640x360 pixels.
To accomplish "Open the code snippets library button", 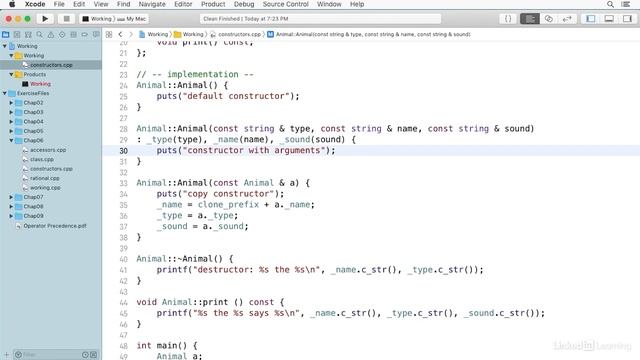I will 508,19.
